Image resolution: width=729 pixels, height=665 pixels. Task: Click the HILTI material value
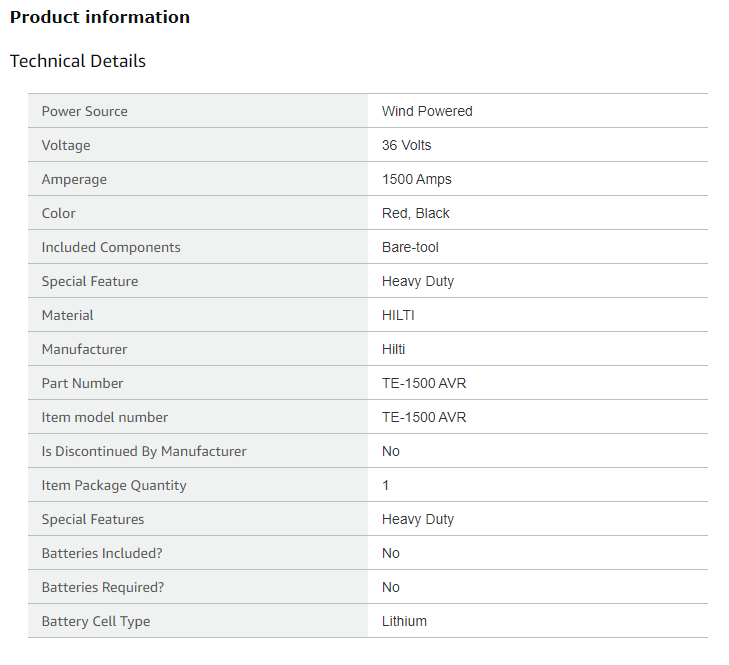tap(398, 315)
